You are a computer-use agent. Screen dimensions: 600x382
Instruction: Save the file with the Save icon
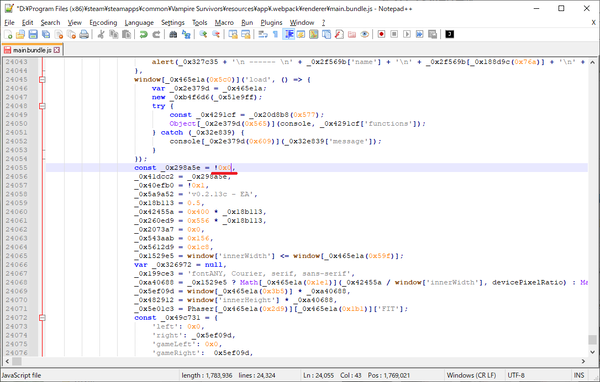click(x=33, y=35)
